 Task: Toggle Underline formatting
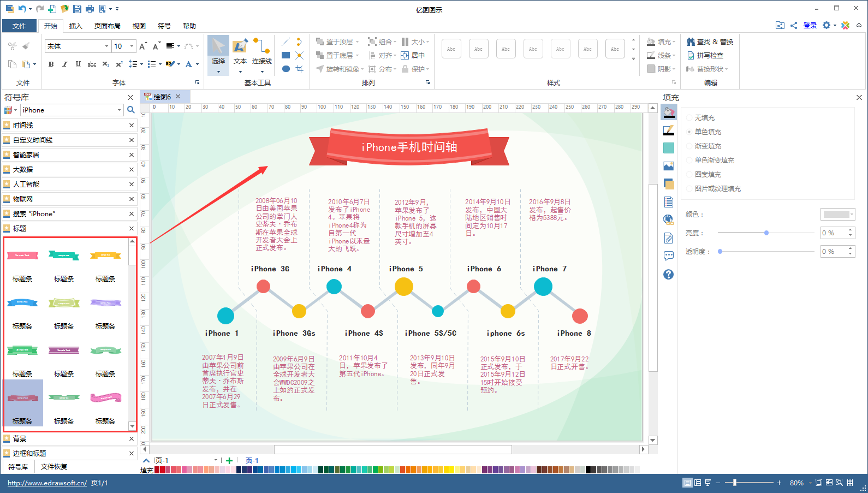pyautogui.click(x=78, y=64)
